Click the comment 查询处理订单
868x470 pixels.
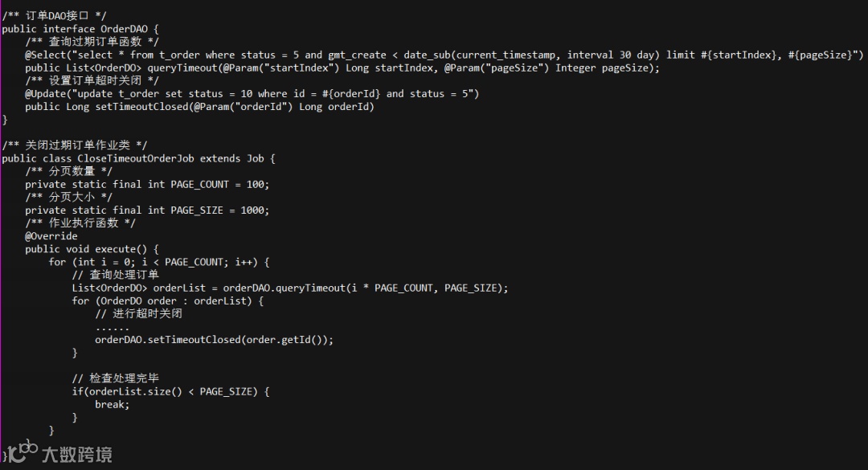coord(115,275)
